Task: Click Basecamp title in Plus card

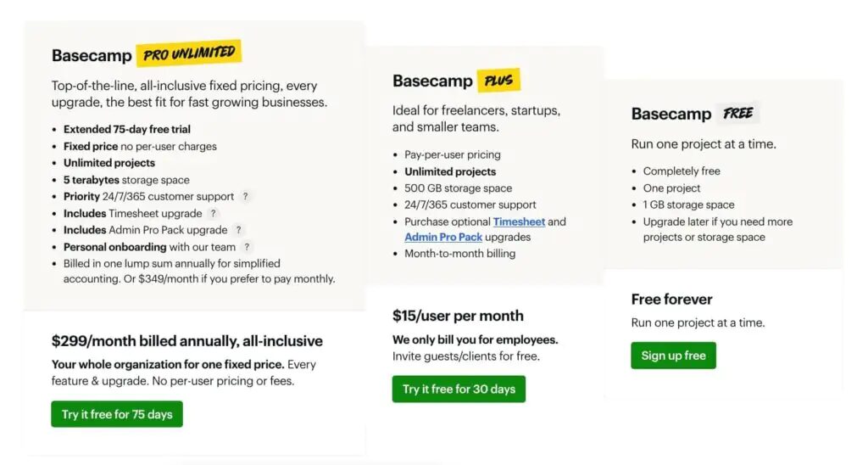Action: 432,81
